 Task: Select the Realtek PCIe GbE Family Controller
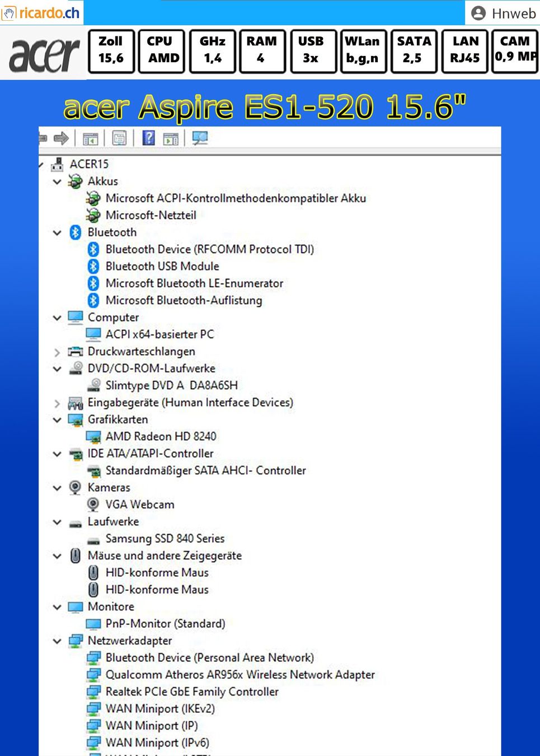click(192, 692)
